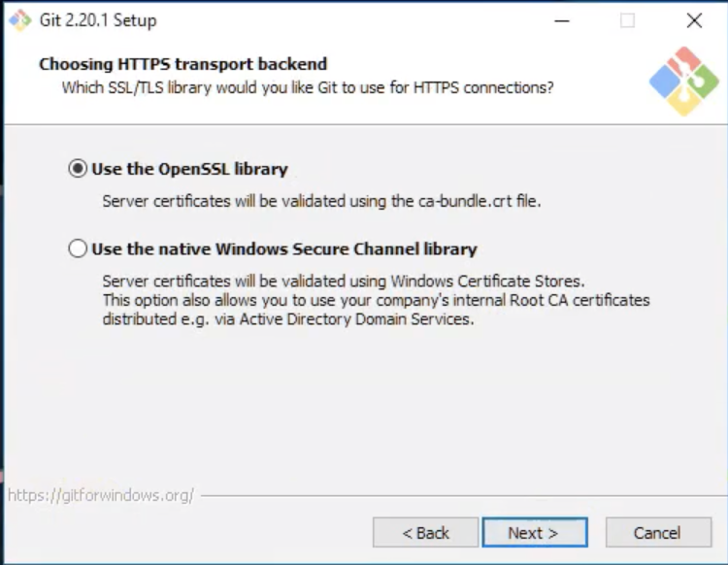Go back with the Back button
The image size is (728, 565).
(x=425, y=532)
